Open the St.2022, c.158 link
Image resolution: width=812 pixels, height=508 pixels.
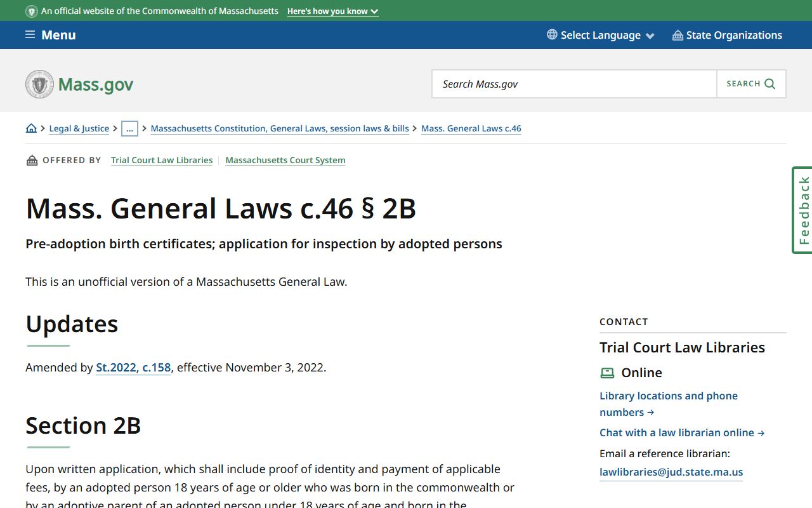[x=133, y=368]
